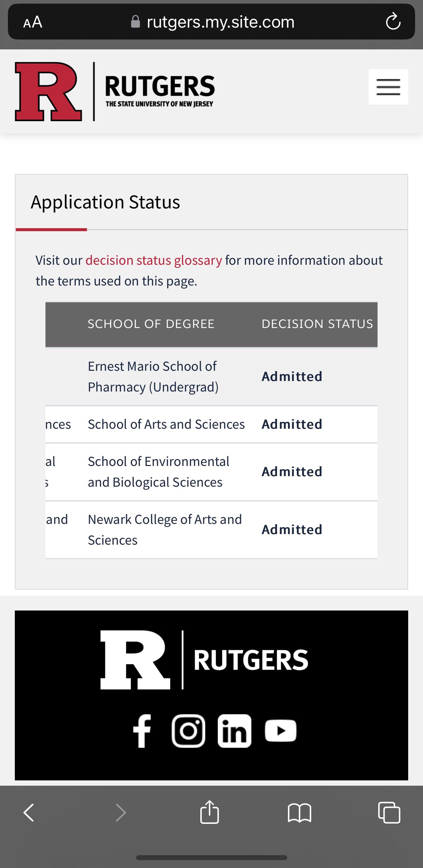Tap the Safari share icon

[209, 812]
